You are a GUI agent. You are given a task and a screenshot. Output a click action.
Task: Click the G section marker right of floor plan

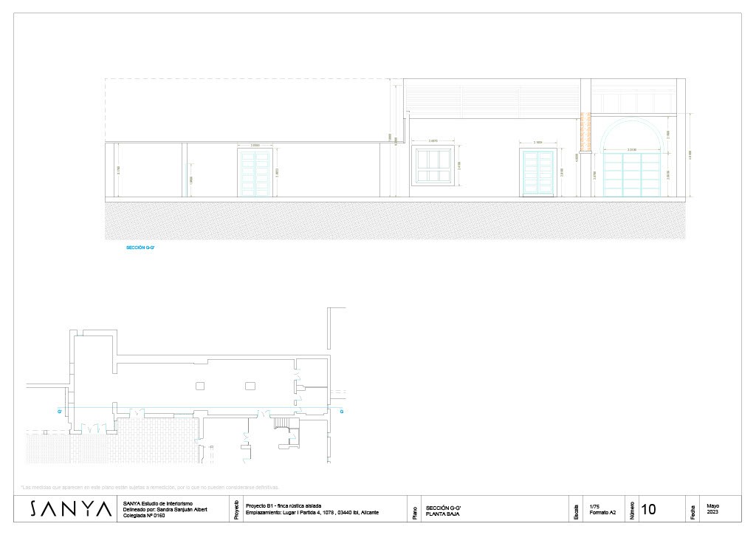click(341, 409)
